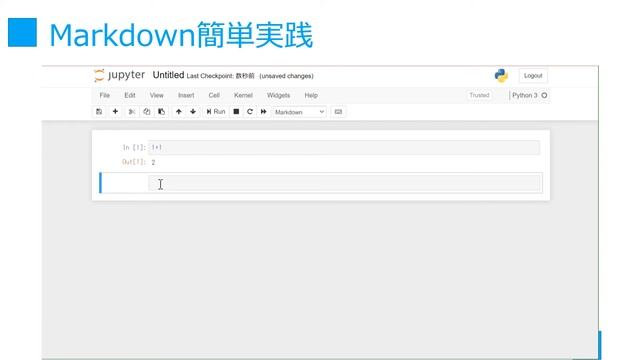
Task: Restart the kernel with circular arrow
Action: click(x=250, y=111)
